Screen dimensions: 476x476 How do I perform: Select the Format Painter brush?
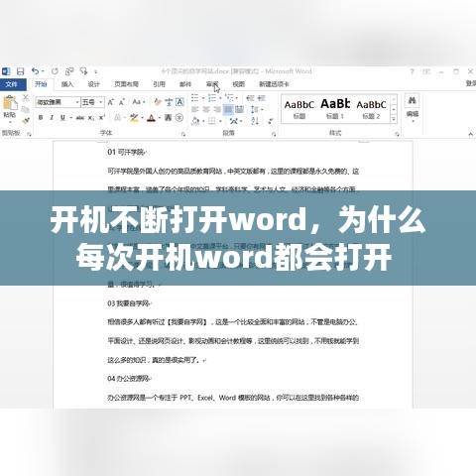[26, 121]
